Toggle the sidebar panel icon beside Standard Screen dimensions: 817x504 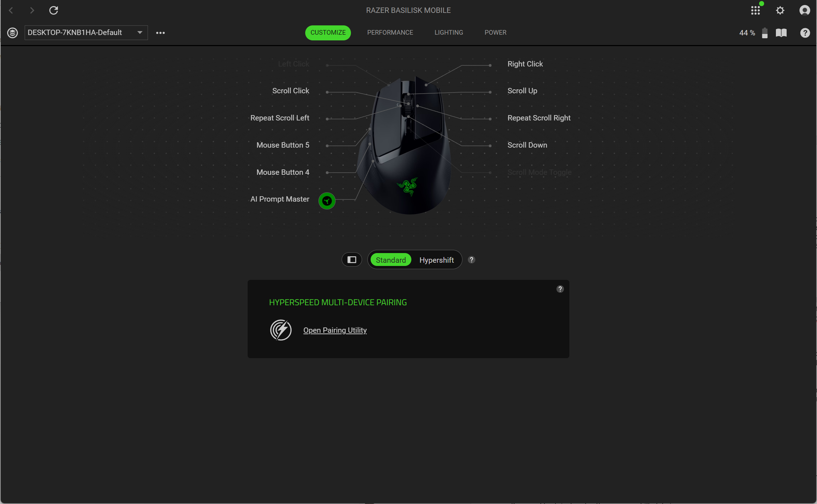pyautogui.click(x=352, y=260)
